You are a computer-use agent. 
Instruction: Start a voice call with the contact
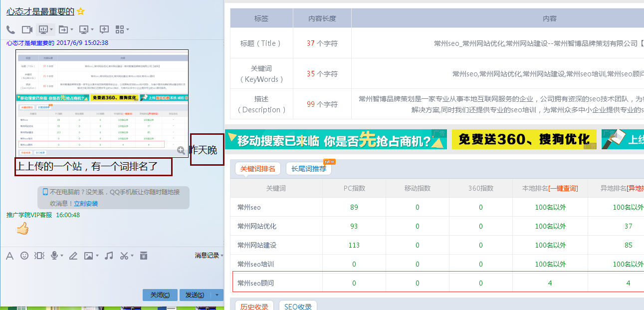10,29
